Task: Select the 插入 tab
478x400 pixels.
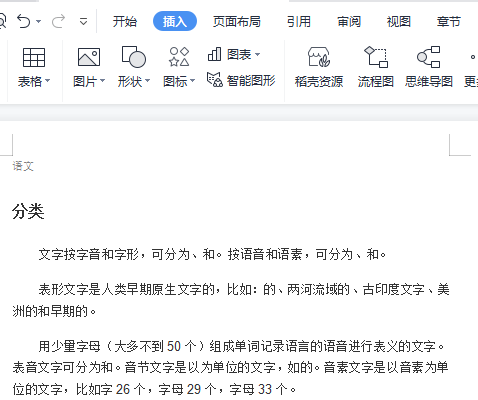Action: click(175, 21)
